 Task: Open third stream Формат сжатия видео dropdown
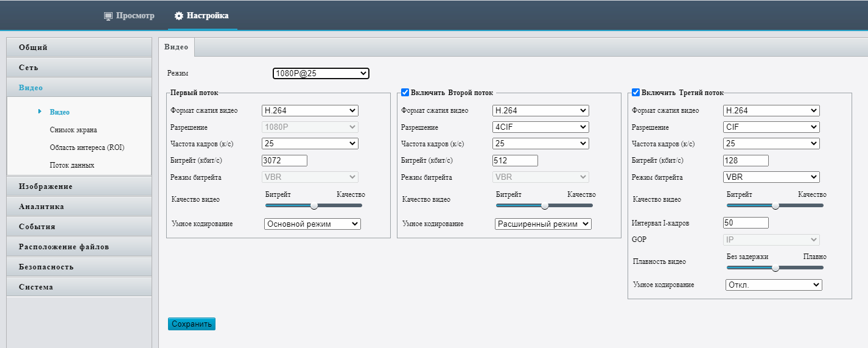tap(771, 110)
